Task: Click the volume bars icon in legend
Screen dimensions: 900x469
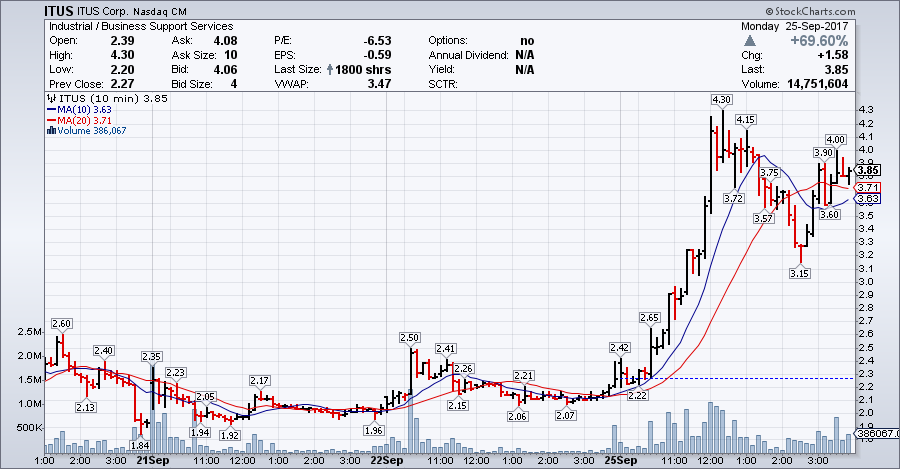Action: tap(50, 130)
